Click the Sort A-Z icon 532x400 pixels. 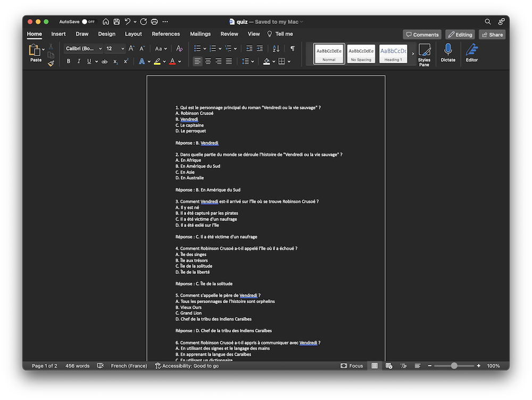(x=276, y=48)
